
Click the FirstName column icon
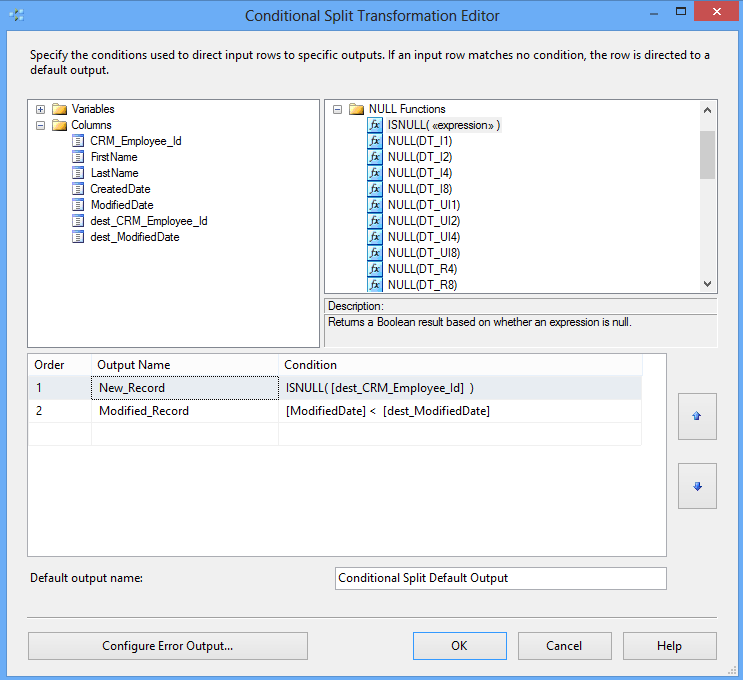pos(78,157)
